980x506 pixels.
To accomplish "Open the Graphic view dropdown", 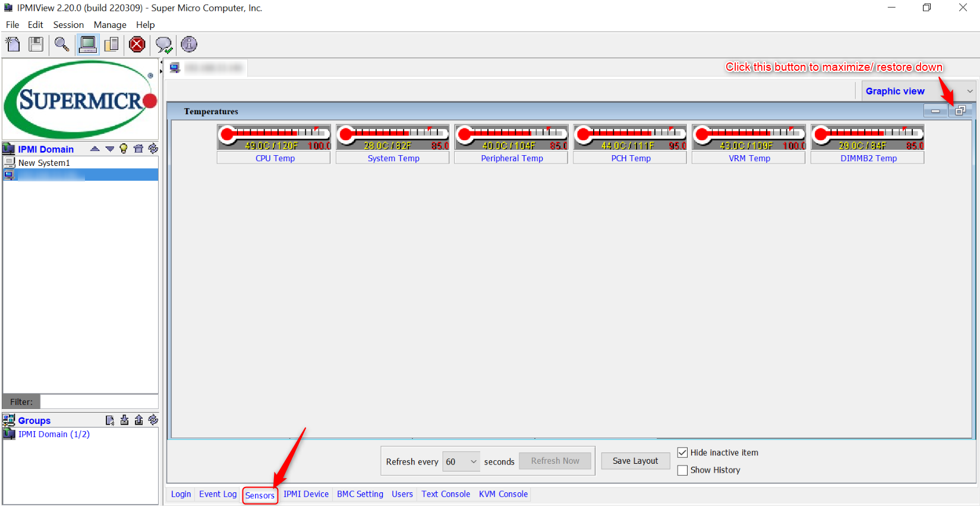I will point(919,91).
